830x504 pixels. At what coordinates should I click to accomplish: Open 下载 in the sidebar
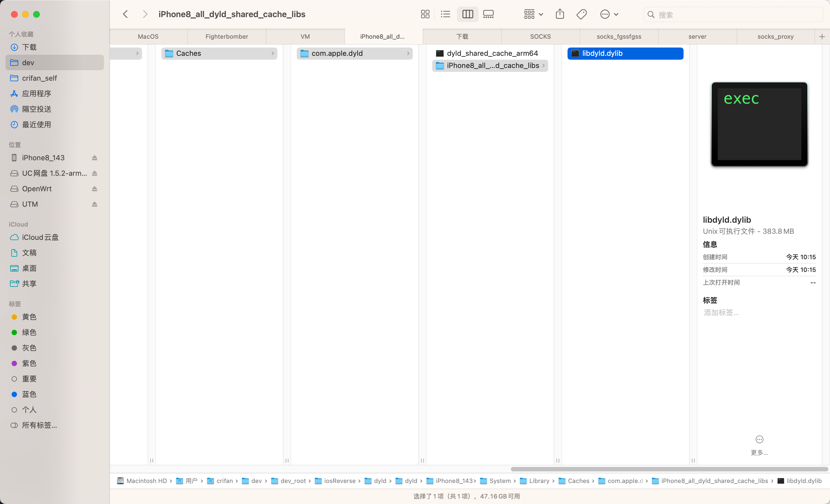[55, 47]
